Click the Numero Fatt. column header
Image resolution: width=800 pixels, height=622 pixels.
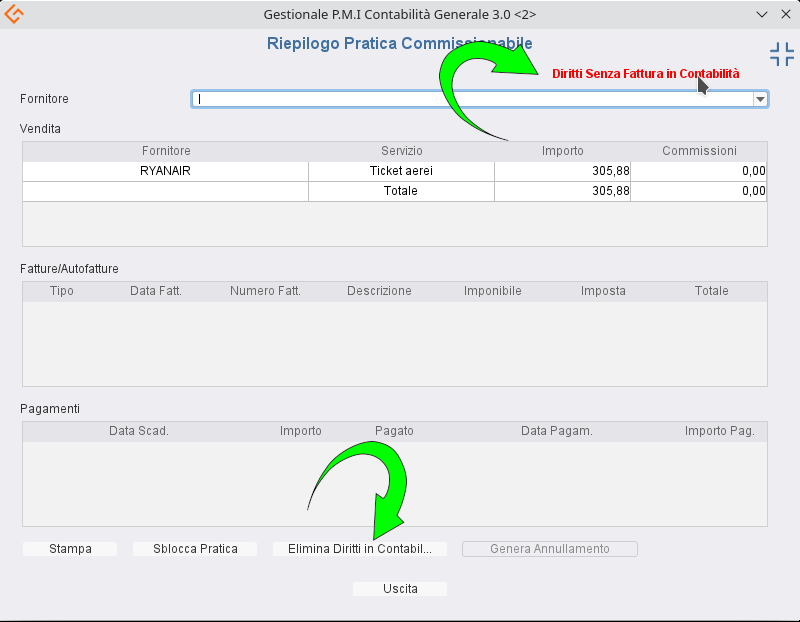coord(265,291)
